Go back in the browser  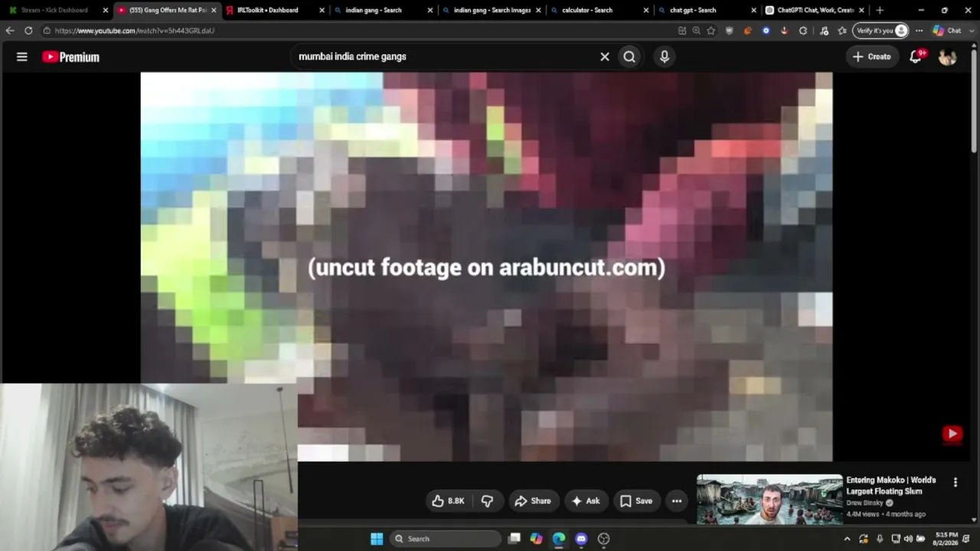click(x=10, y=31)
